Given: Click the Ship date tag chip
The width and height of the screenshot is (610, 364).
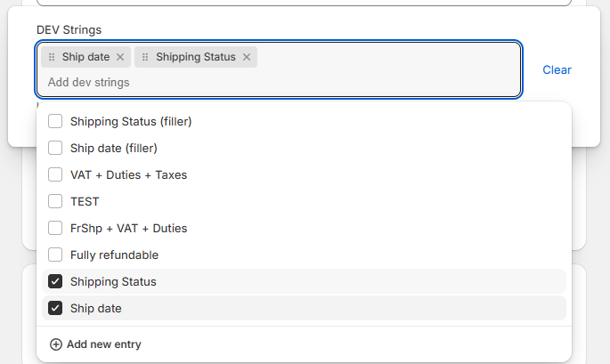Looking at the screenshot, I should (x=85, y=57).
